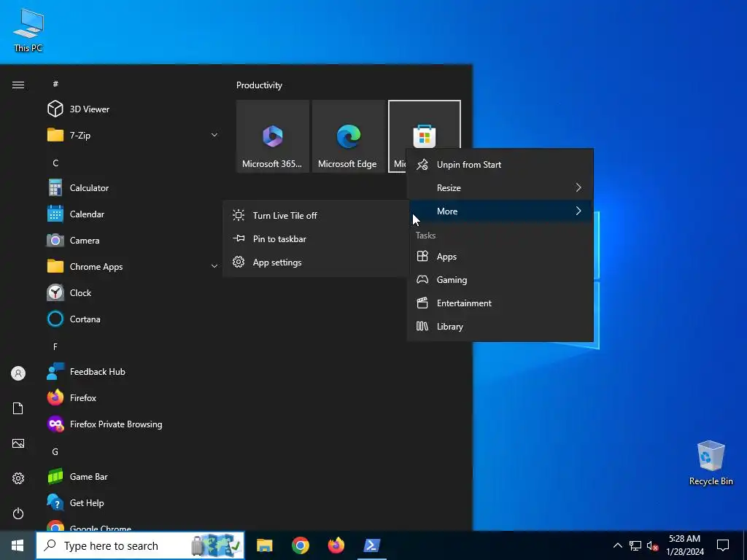Open the notification center icon
747x560 pixels.
point(723,545)
